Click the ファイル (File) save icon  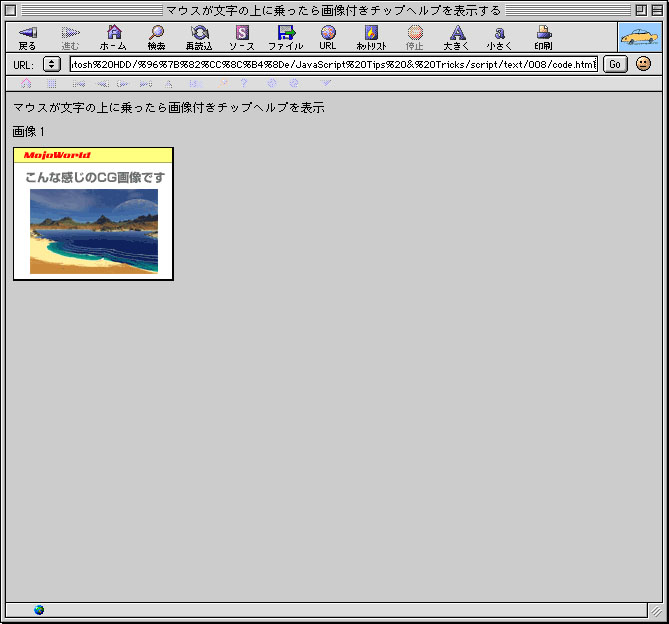pyautogui.click(x=286, y=38)
